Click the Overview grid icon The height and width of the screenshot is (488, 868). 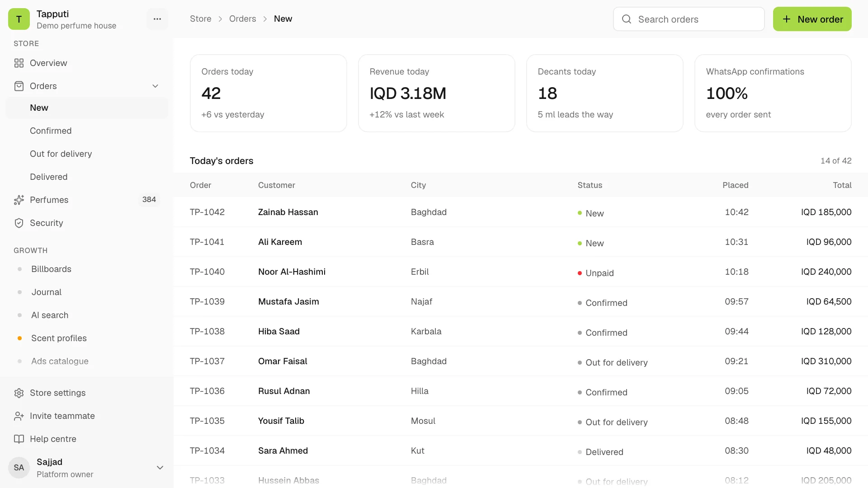point(19,63)
